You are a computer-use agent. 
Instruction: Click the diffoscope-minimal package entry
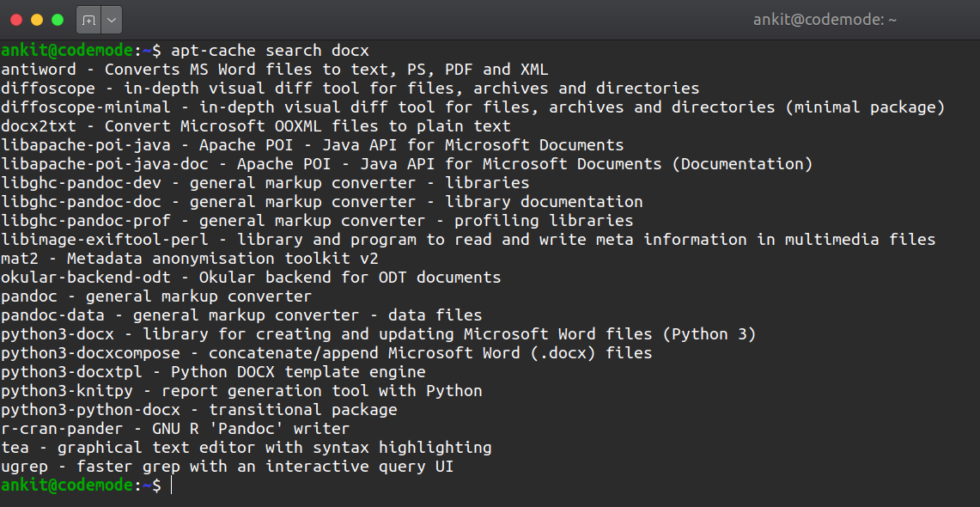(x=472, y=107)
